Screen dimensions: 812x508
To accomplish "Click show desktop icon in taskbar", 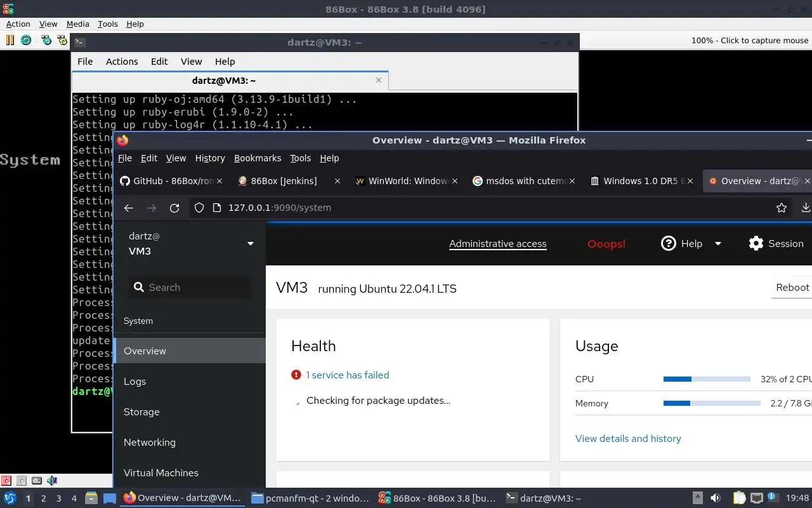I will pyautogui.click(x=109, y=498).
